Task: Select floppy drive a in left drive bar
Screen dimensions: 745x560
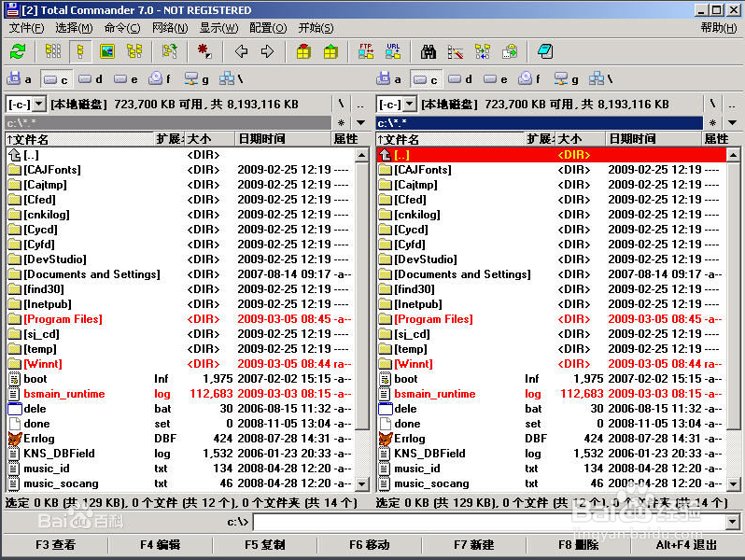Action: point(20,78)
